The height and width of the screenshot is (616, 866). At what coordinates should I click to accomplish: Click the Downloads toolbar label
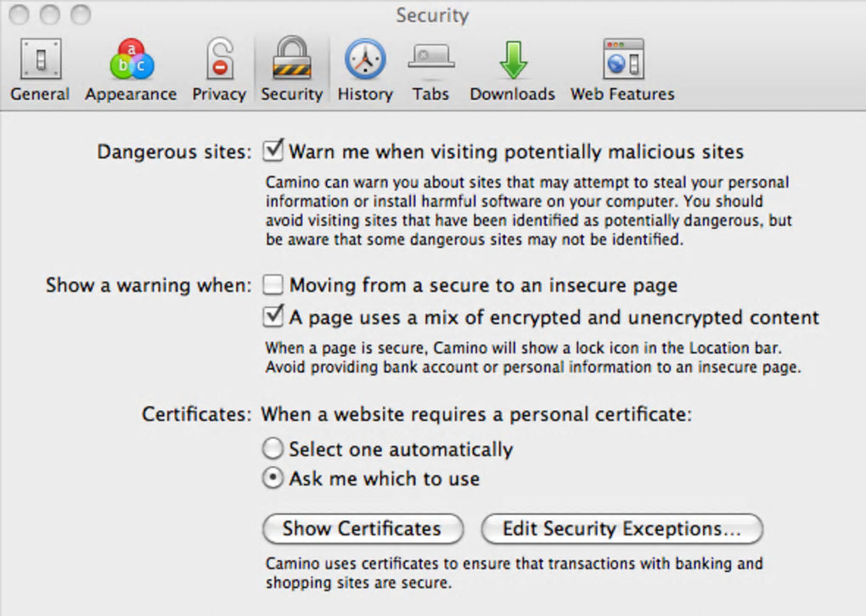(512, 94)
